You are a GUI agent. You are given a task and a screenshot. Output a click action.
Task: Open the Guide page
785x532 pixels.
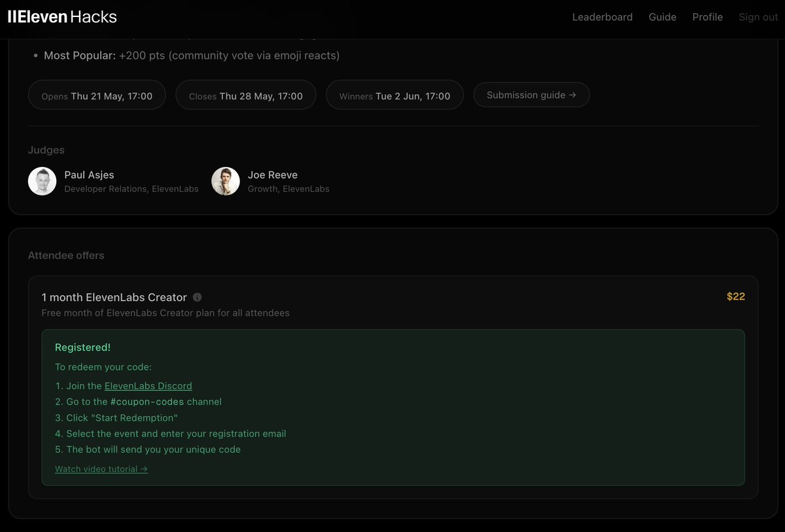pos(662,17)
